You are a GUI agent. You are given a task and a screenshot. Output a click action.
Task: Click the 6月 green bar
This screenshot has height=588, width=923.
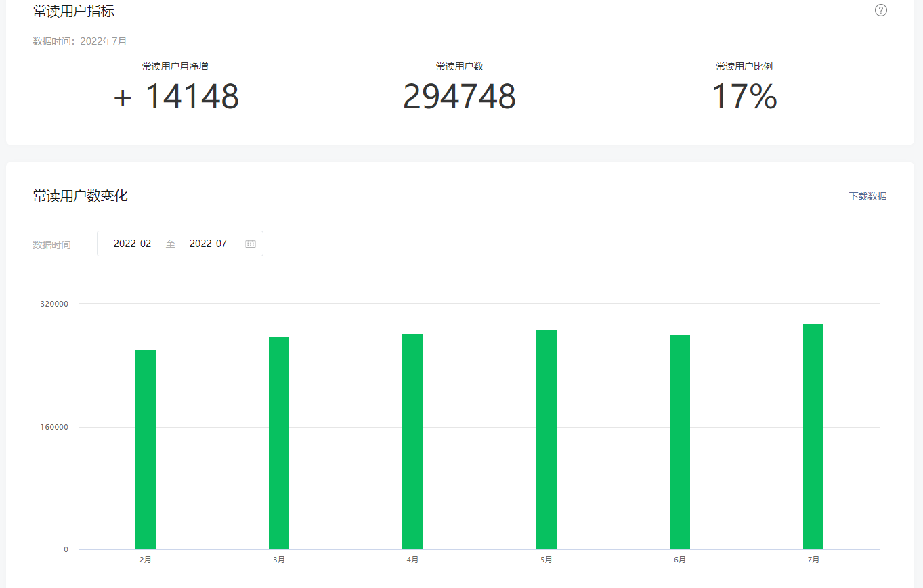680,442
